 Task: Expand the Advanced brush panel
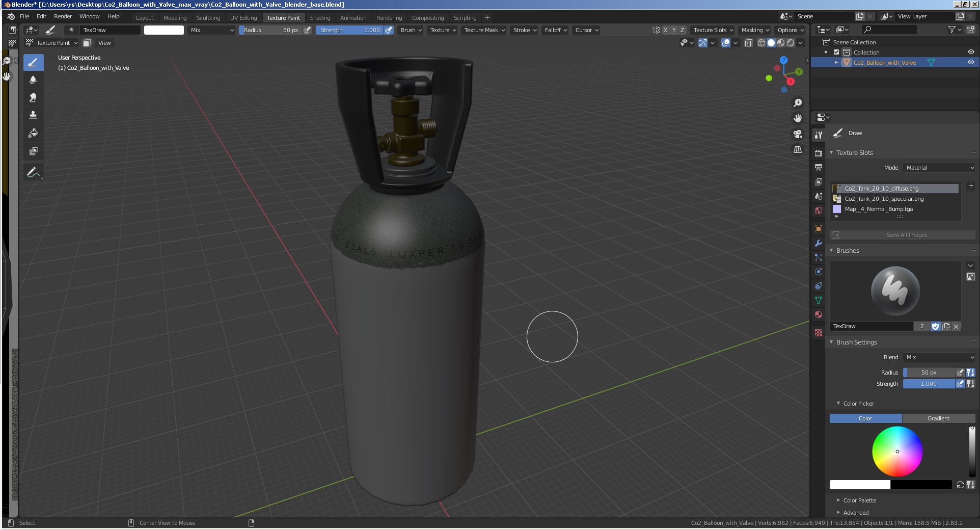(x=856, y=513)
